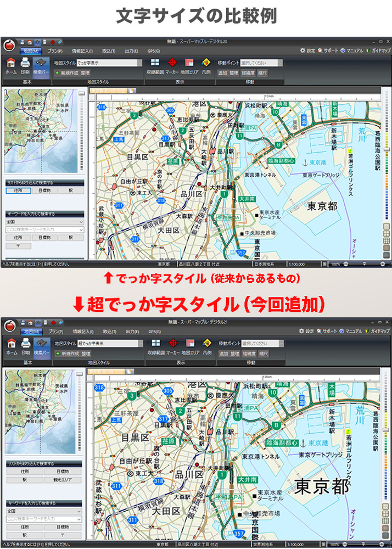Expand the 移動ポイント dropdown in the デジタル20 window

[280, 63]
